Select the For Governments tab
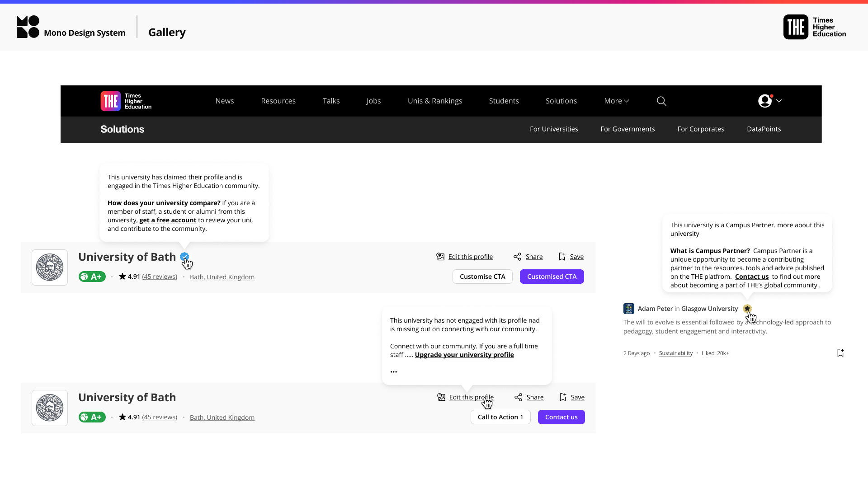Viewport: 868px width, 488px height. click(x=627, y=129)
